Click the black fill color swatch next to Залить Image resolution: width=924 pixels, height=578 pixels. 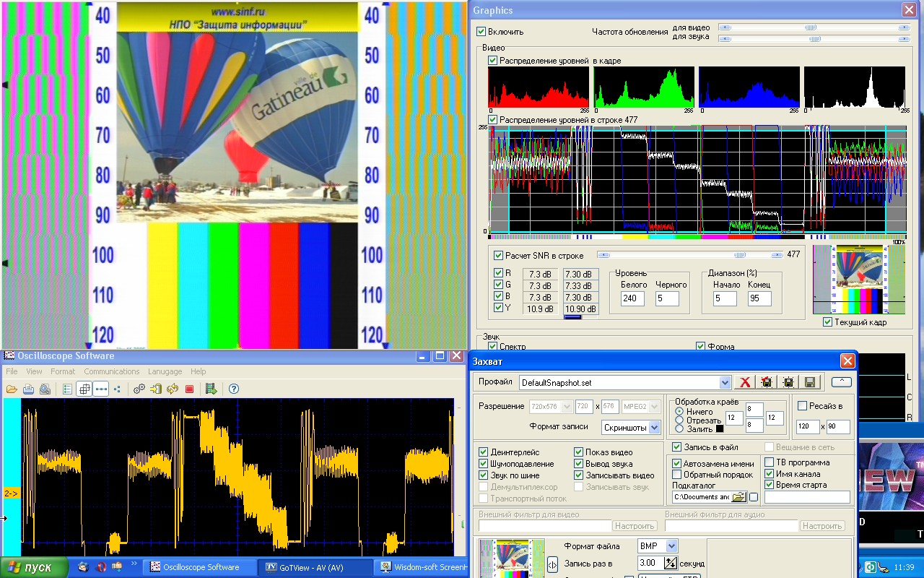[719, 429]
